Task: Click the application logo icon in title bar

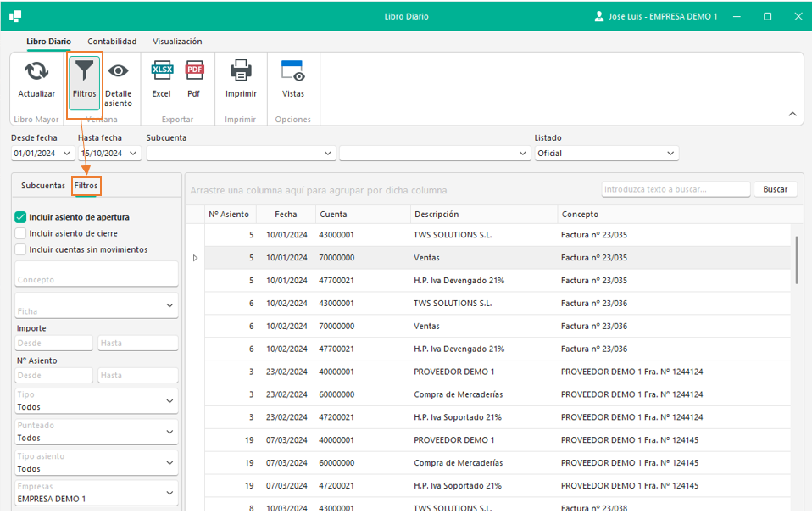Action: coord(15,17)
